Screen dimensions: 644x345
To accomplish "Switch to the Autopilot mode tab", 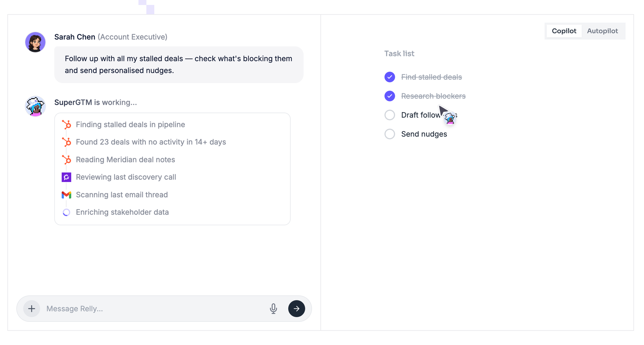I will point(602,31).
